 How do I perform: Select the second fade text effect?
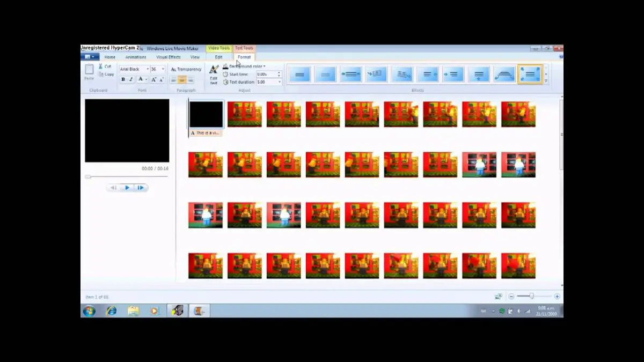point(325,74)
